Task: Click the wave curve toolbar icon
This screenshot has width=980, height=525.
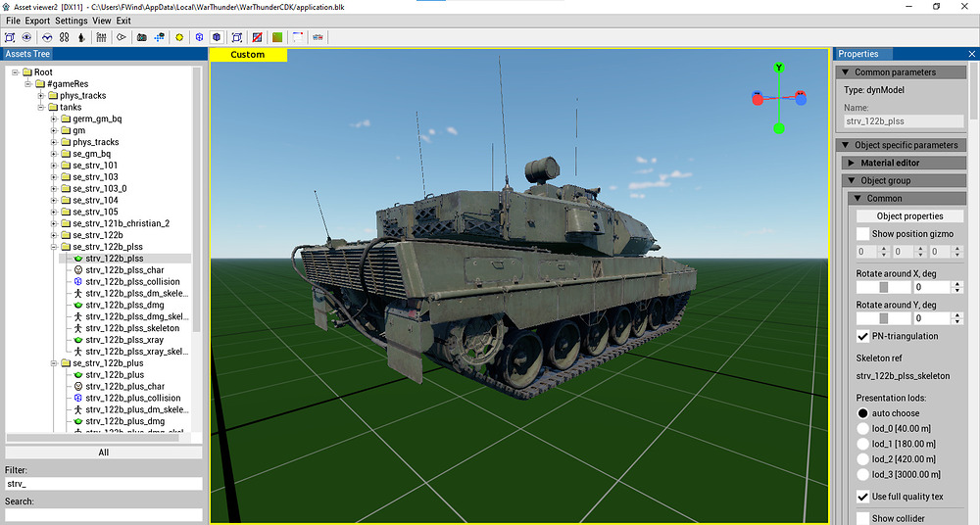Action: pos(47,37)
